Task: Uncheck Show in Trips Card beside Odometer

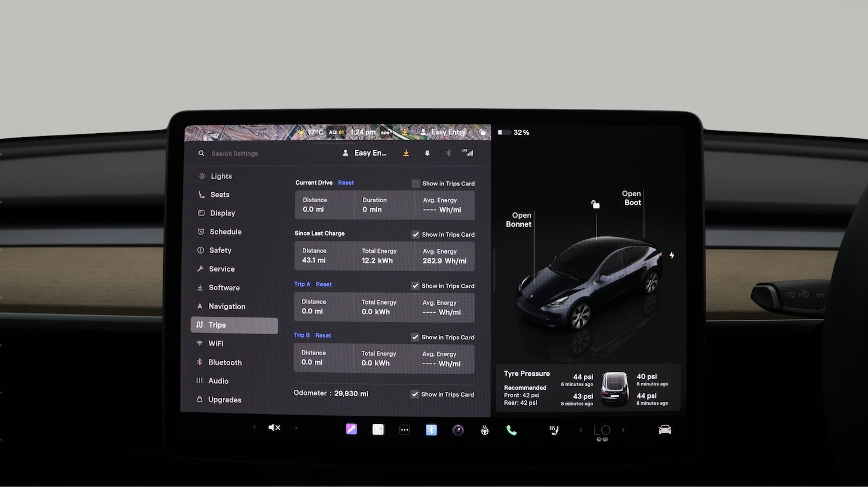Action: 415,394
